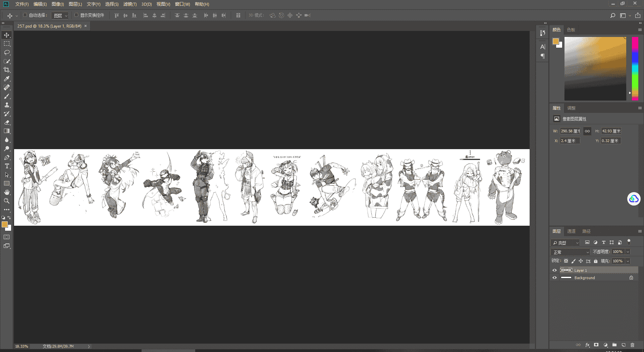Click the hue slider strip
This screenshot has width=644, height=352.
pos(635,69)
